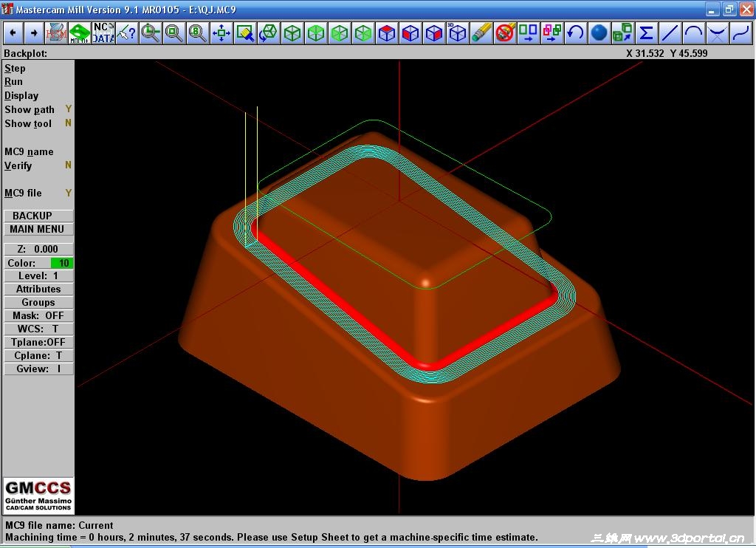Viewport: 756px width, 548px height.
Task: Select the Delete eraser icon
Action: click(x=481, y=32)
